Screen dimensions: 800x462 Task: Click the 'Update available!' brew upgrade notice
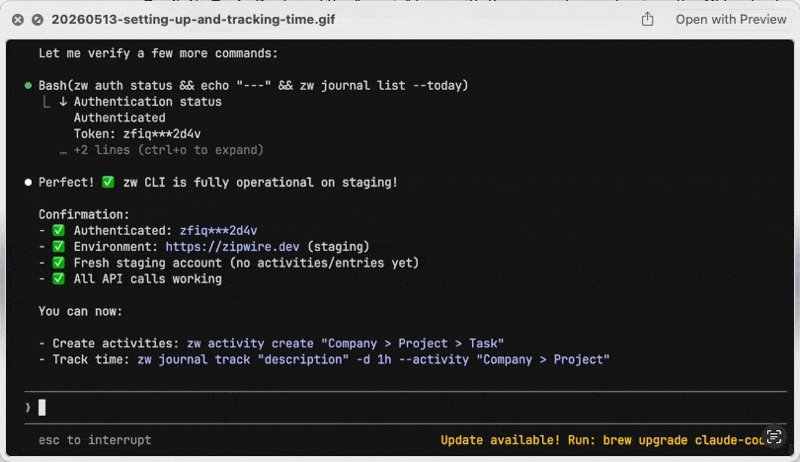click(602, 440)
